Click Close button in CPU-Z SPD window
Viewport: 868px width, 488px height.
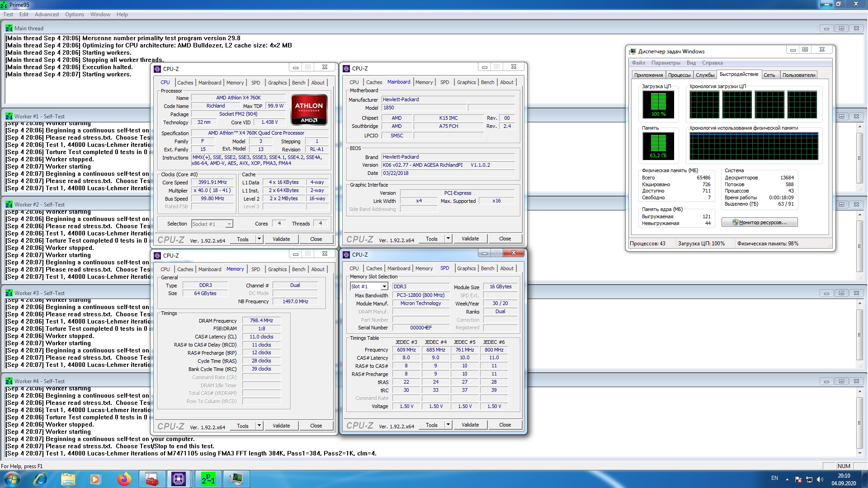coord(505,425)
